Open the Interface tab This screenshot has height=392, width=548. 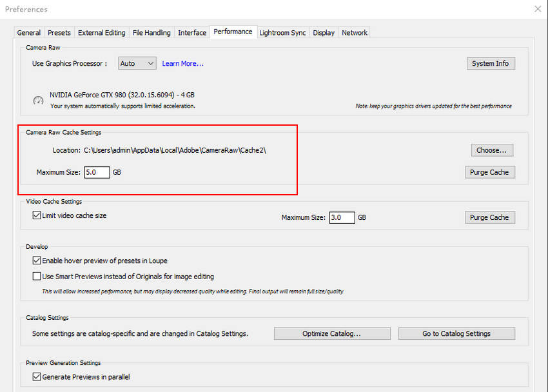click(x=192, y=33)
